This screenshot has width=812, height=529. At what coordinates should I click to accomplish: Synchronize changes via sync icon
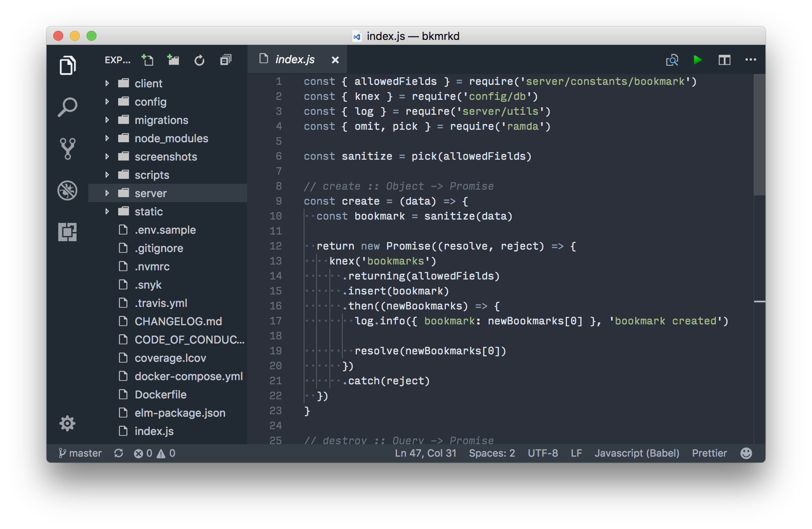(x=119, y=453)
